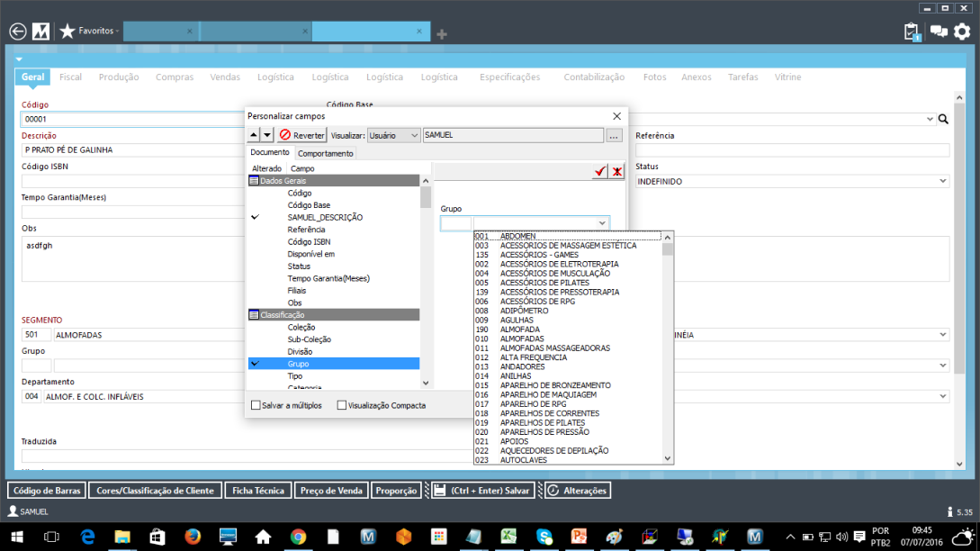Add a new tab with plus icon
The height and width of the screenshot is (551, 980).
coord(442,34)
